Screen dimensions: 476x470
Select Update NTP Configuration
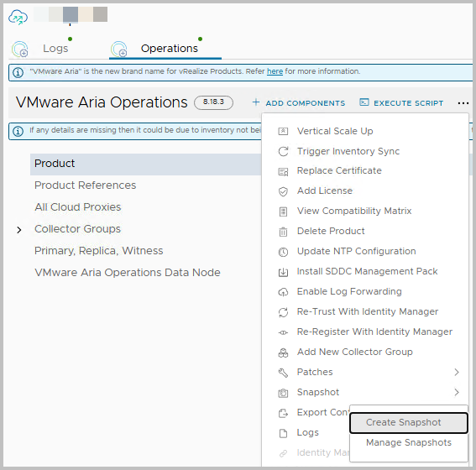tap(357, 251)
